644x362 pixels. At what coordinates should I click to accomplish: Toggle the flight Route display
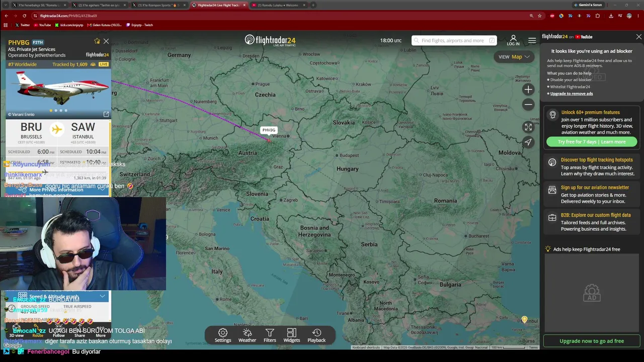(38, 331)
